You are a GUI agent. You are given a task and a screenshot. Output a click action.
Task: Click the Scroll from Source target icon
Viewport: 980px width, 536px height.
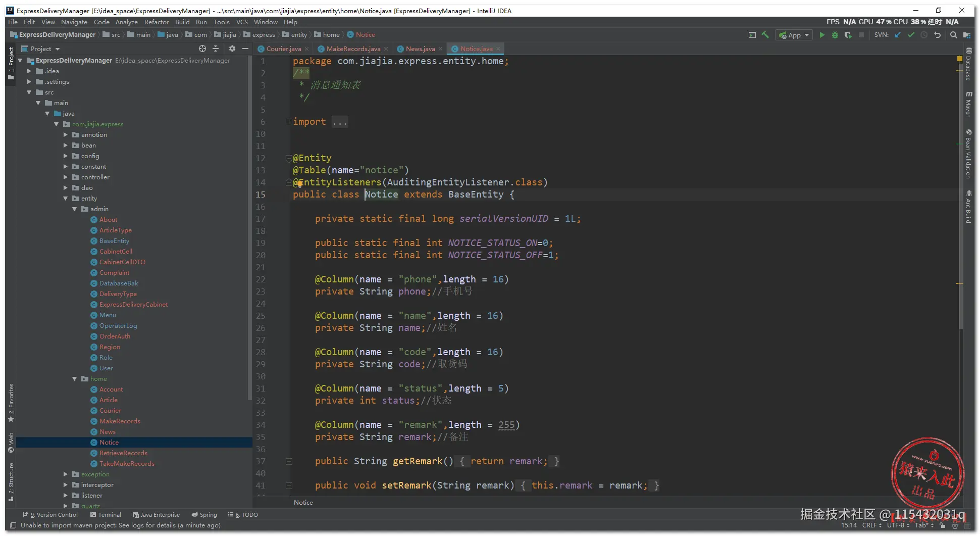click(x=202, y=48)
